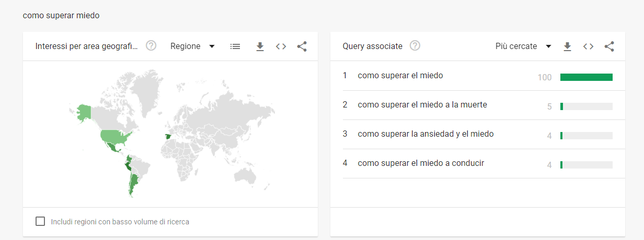Get embed code for Query associate
This screenshot has height=240, width=644.
[589, 46]
